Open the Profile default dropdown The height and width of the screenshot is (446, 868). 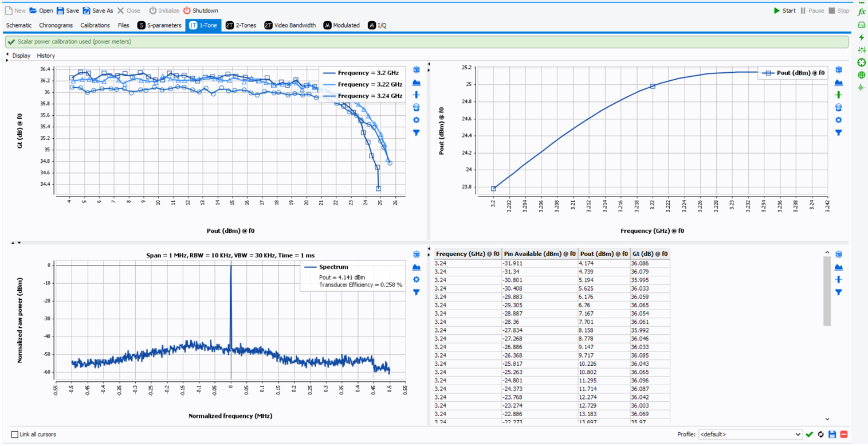pos(751,435)
